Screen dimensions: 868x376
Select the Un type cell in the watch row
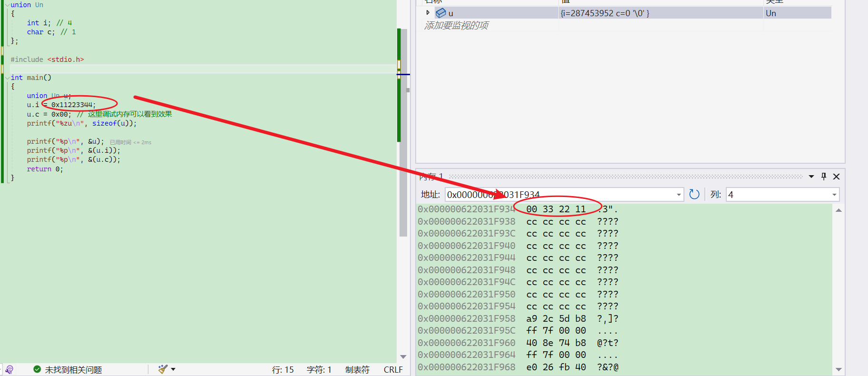click(x=770, y=13)
